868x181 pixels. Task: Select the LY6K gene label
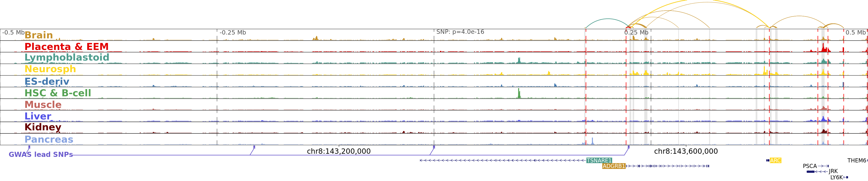(x=836, y=177)
